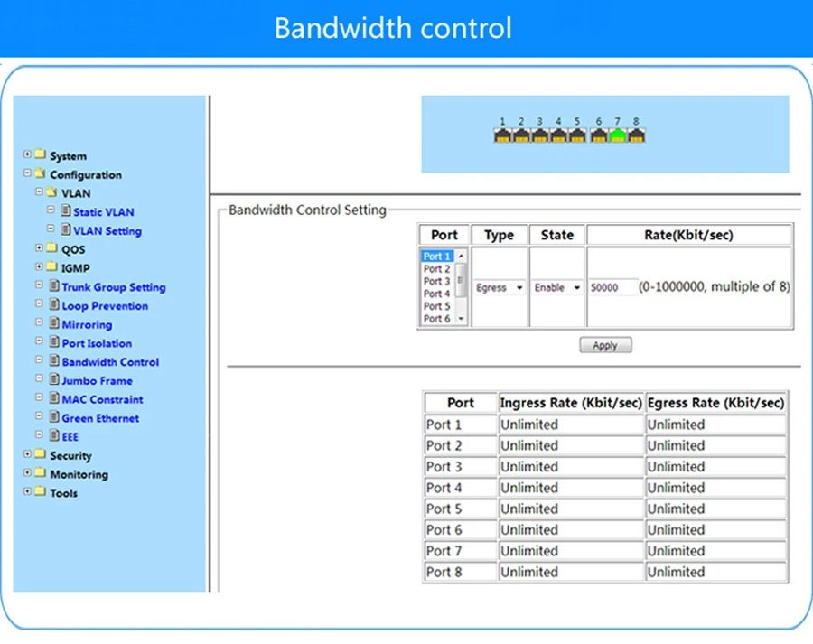Click port 5 icon in the switch panel
Screen dimensions: 813x644
577,135
